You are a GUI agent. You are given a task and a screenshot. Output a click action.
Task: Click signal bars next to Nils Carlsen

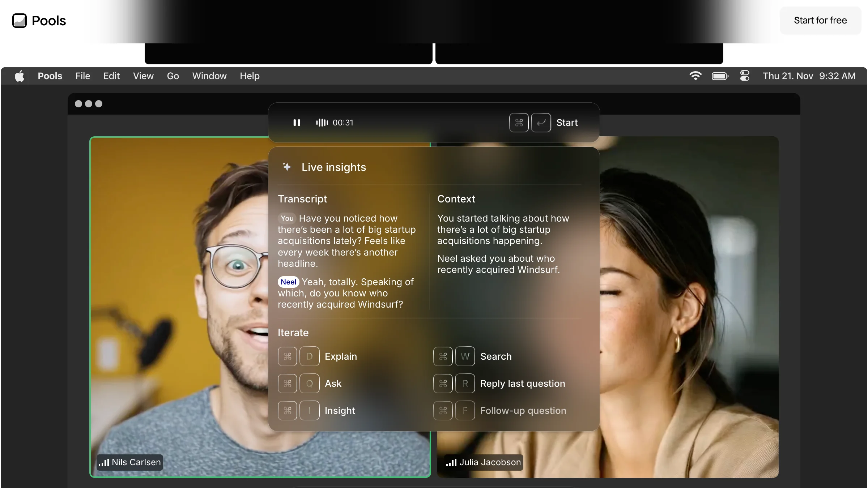point(104,463)
